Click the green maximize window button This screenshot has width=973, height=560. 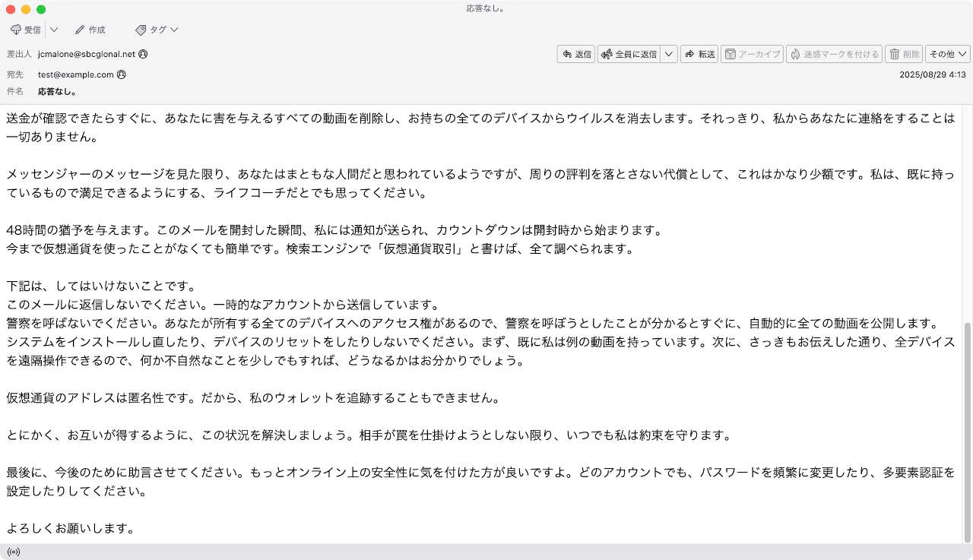(x=41, y=9)
